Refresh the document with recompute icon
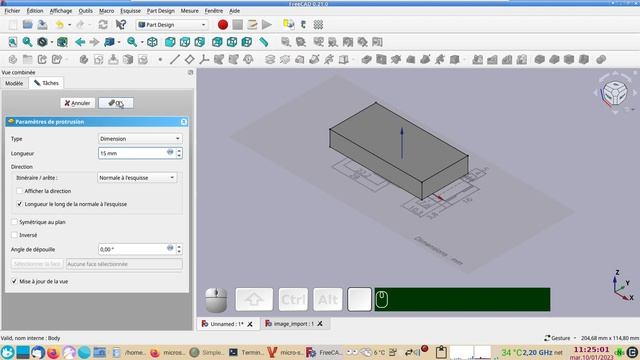 click(x=103, y=24)
